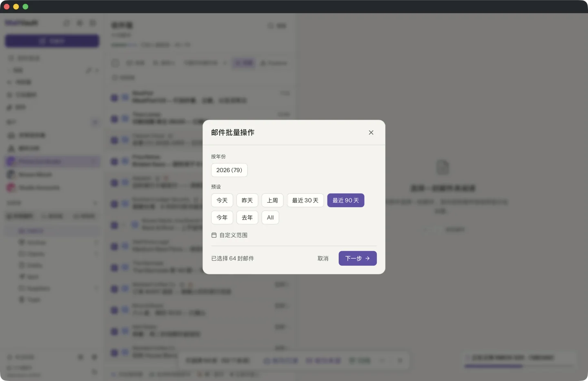
Task: Select the 最近 30 天 preset
Action: click(305, 200)
